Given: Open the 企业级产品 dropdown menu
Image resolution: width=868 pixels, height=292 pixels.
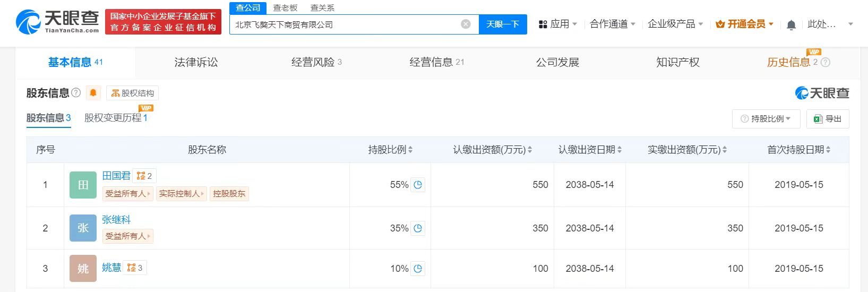Looking at the screenshot, I should click(675, 24).
